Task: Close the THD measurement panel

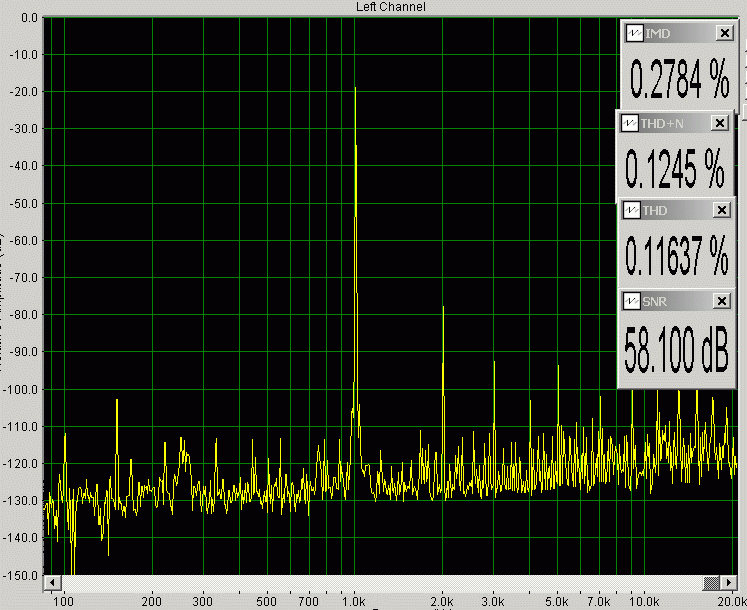Action: tap(721, 210)
